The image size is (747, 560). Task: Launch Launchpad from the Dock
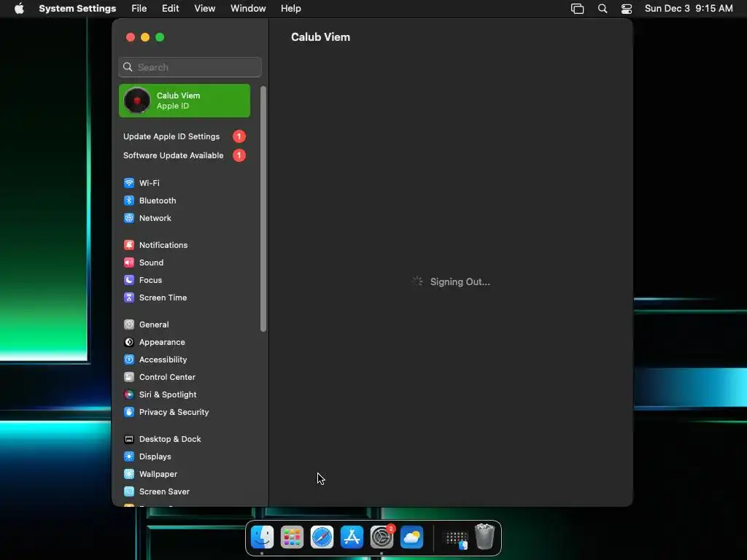pos(292,537)
